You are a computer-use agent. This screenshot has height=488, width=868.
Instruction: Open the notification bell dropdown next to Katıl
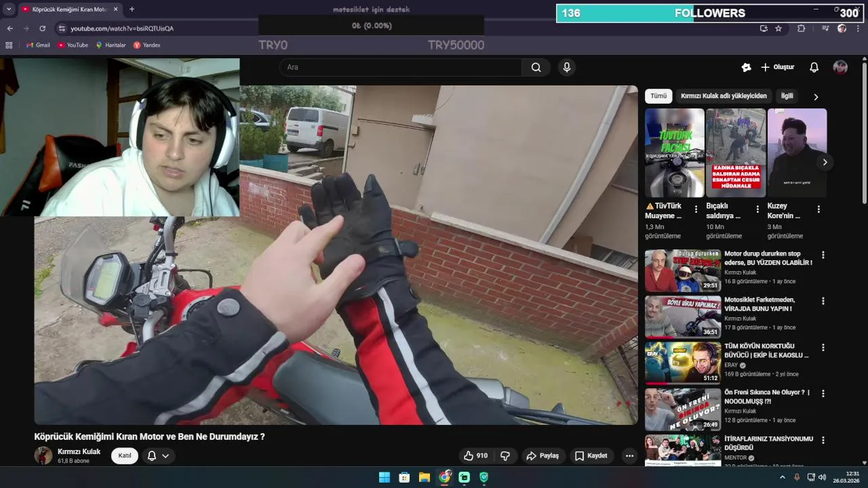(158, 456)
